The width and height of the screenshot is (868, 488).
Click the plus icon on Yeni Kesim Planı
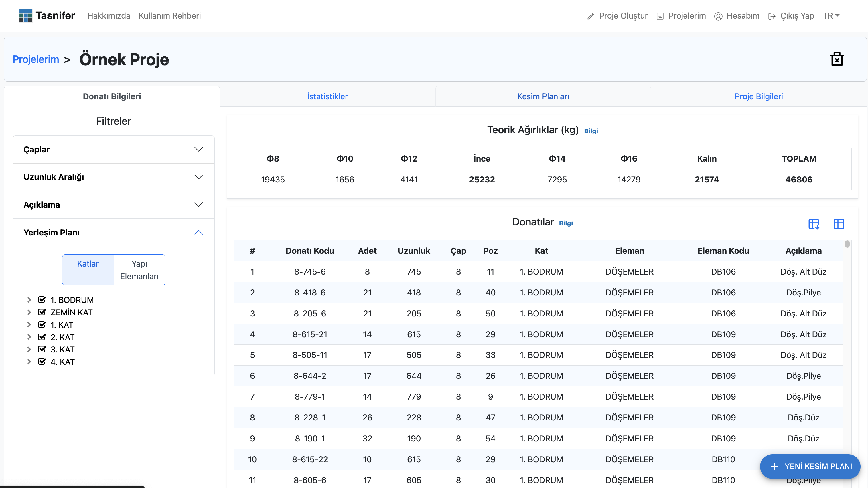click(x=774, y=466)
